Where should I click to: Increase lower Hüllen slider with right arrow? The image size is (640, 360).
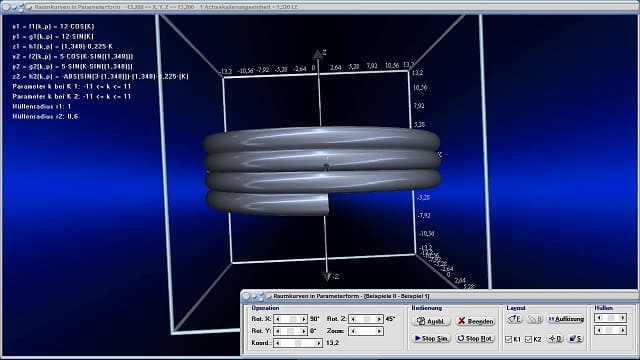622,330
